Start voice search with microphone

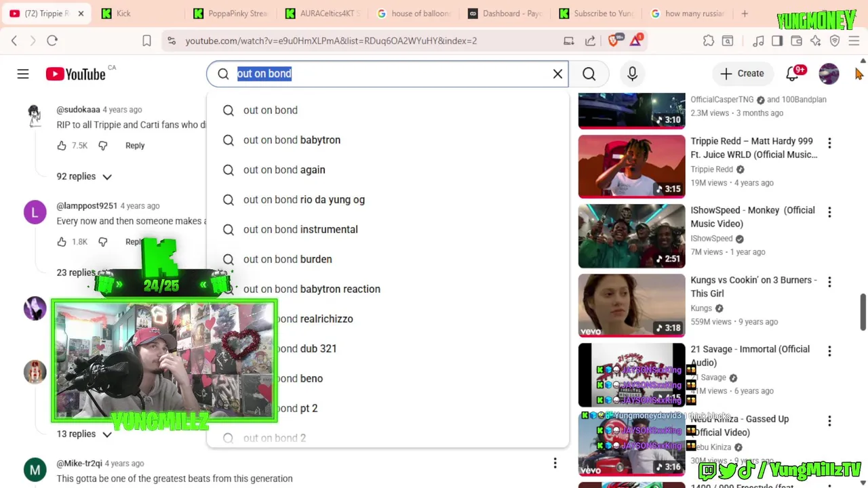632,74
